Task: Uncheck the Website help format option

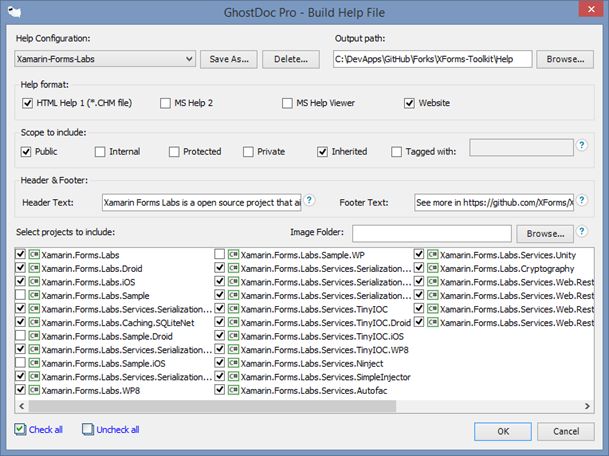Action: (410, 103)
